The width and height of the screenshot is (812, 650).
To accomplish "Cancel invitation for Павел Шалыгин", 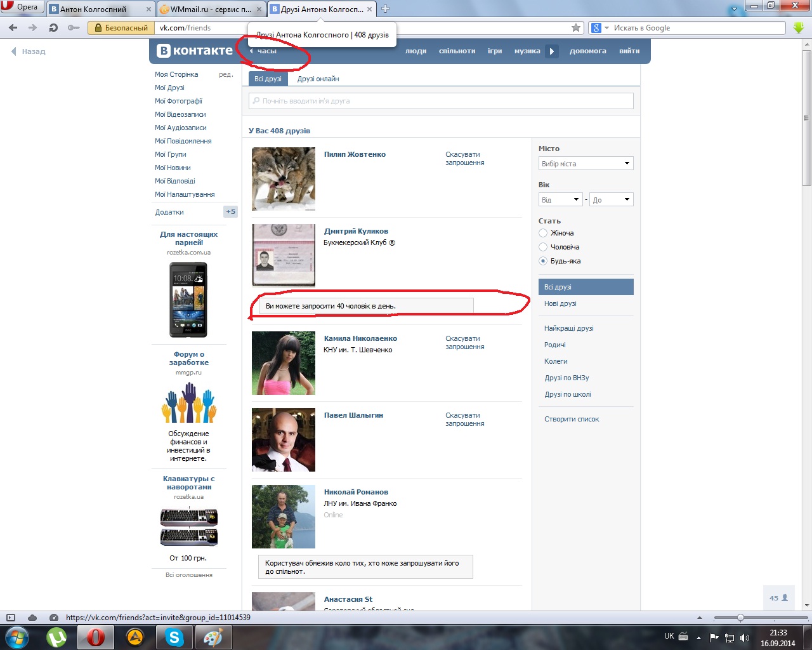I will pos(465,420).
